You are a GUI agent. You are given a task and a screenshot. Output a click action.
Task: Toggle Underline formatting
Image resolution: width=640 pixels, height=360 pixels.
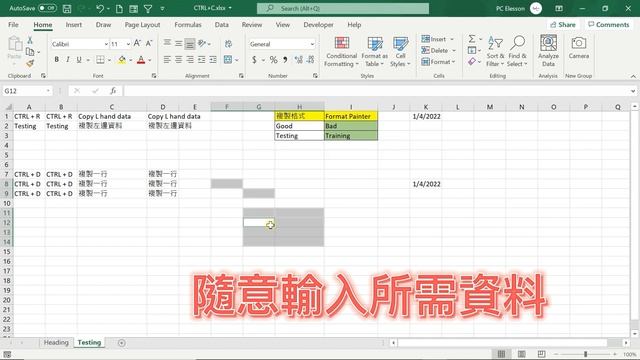click(x=79, y=60)
